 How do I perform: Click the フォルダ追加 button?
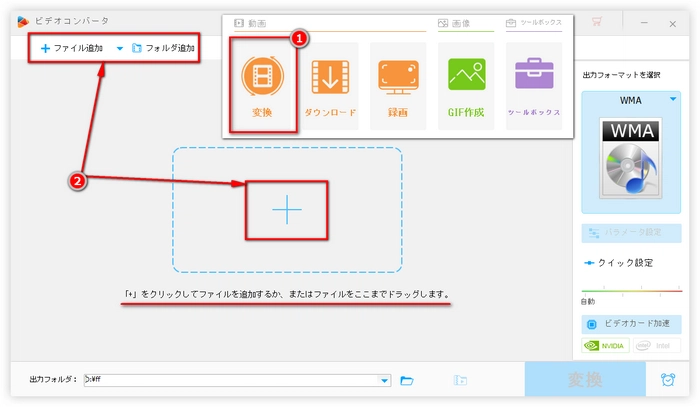click(x=164, y=48)
